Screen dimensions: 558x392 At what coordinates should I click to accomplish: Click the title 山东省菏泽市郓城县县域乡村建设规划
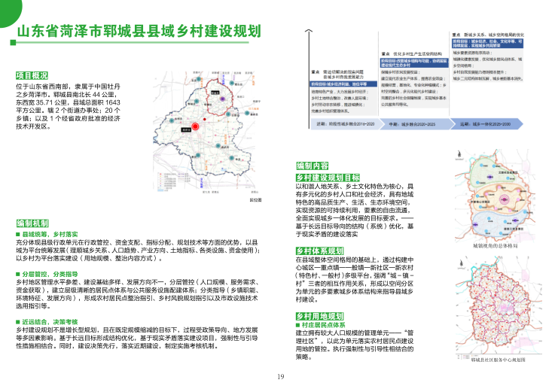coord(139,32)
